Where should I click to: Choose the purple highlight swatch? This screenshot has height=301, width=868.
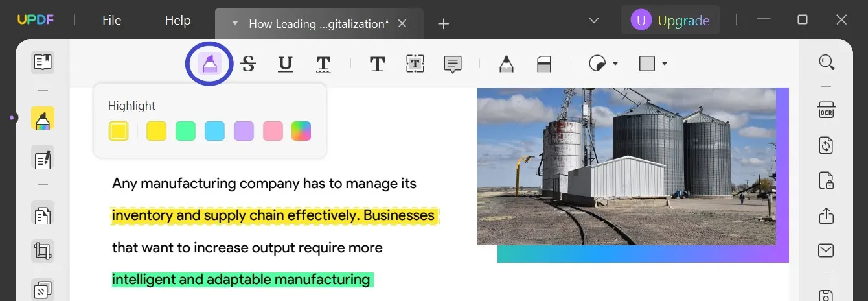tap(244, 131)
